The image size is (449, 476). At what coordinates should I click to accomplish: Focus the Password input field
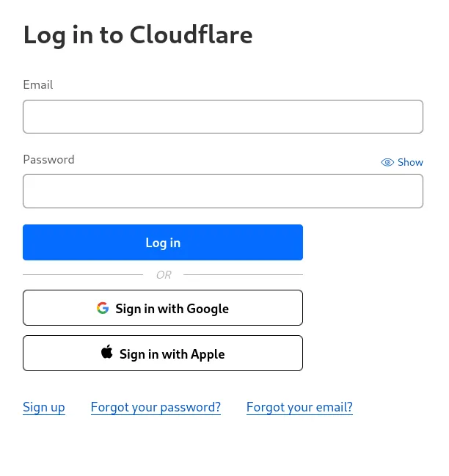point(222,191)
